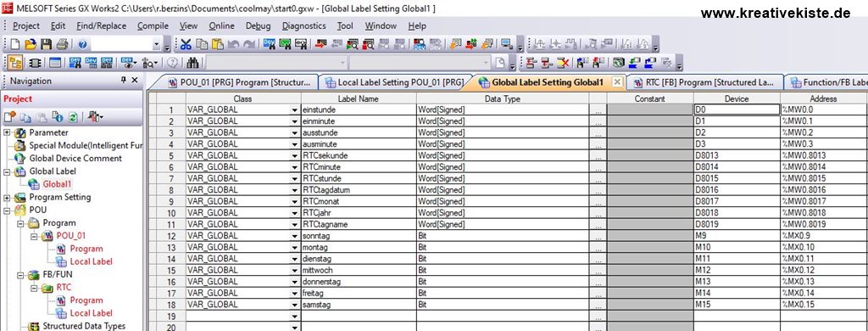Click the Delete Row red X icon
Viewport: 868px width, 331px height.
[563, 62]
